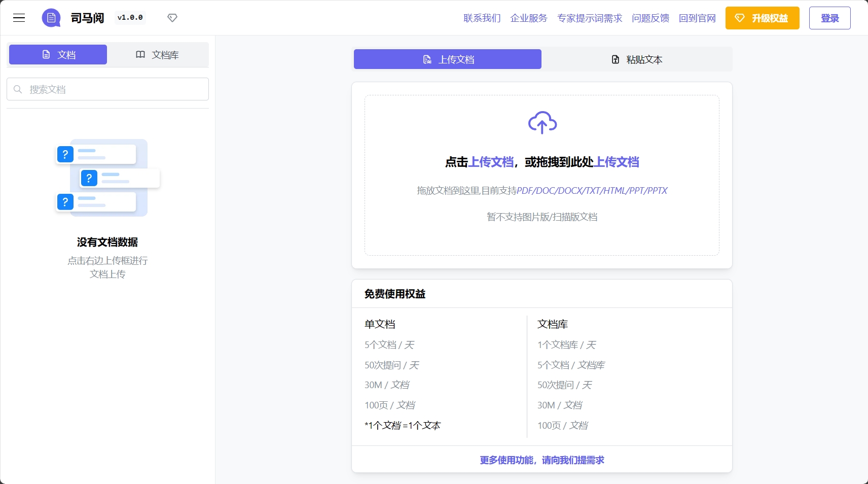
Task: Click the 没有文档数据 message
Action: click(x=107, y=243)
